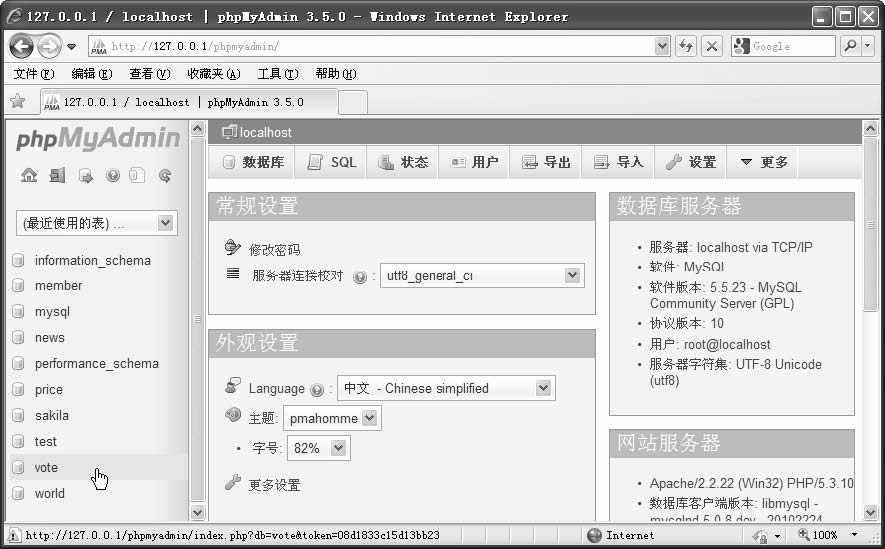The height and width of the screenshot is (549, 885).
Task: Click database icon beside price
Action: pyautogui.click(x=19, y=389)
